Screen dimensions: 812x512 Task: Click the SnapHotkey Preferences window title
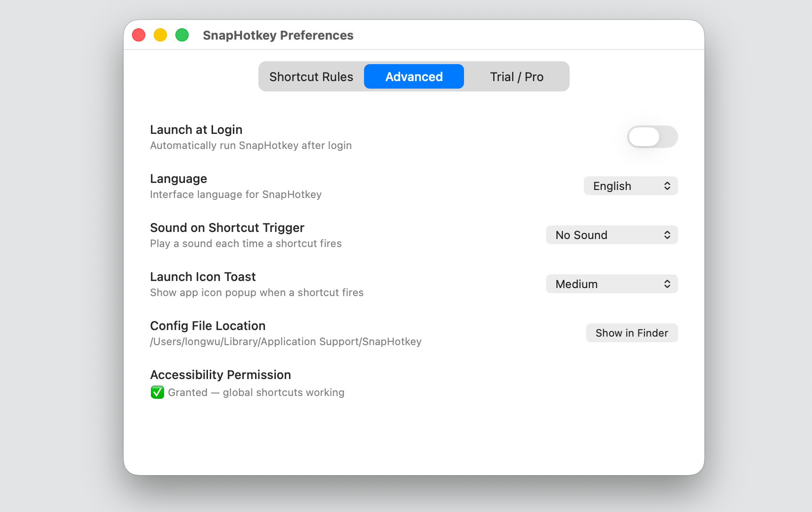click(278, 35)
